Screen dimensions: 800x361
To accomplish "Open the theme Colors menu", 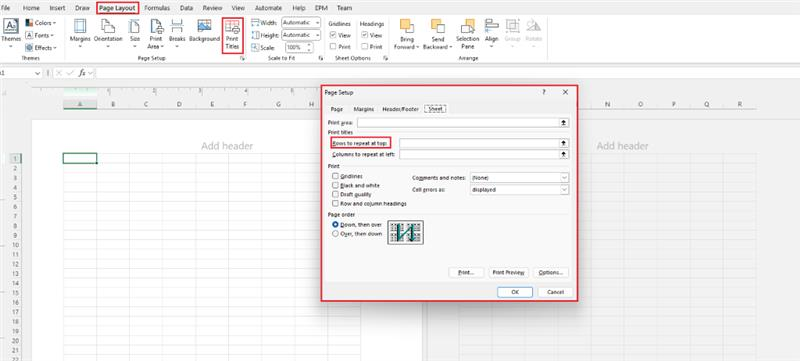I will [x=40, y=23].
